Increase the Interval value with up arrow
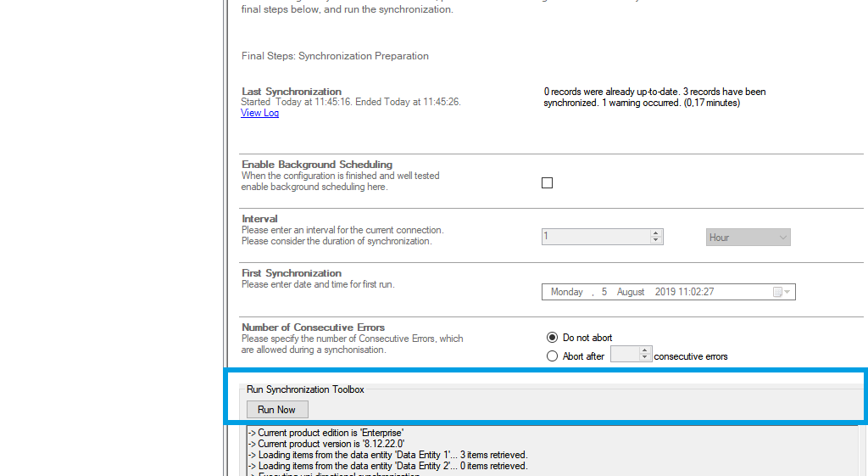868x476 pixels. click(x=655, y=233)
